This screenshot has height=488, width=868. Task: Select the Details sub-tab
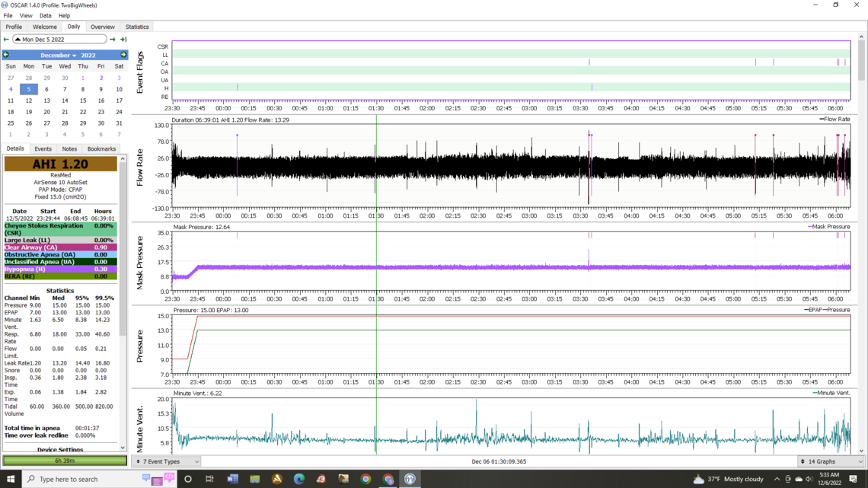pyautogui.click(x=15, y=148)
